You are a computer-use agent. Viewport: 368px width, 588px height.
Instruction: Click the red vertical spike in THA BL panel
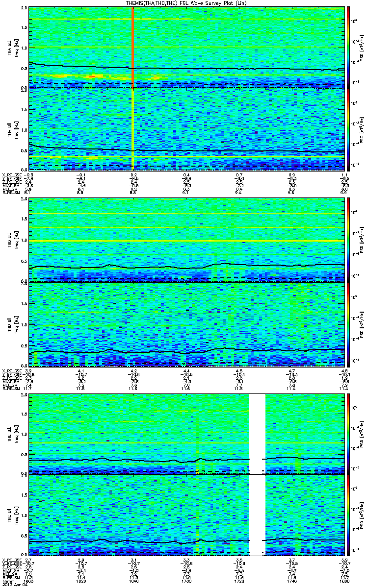coord(133,48)
